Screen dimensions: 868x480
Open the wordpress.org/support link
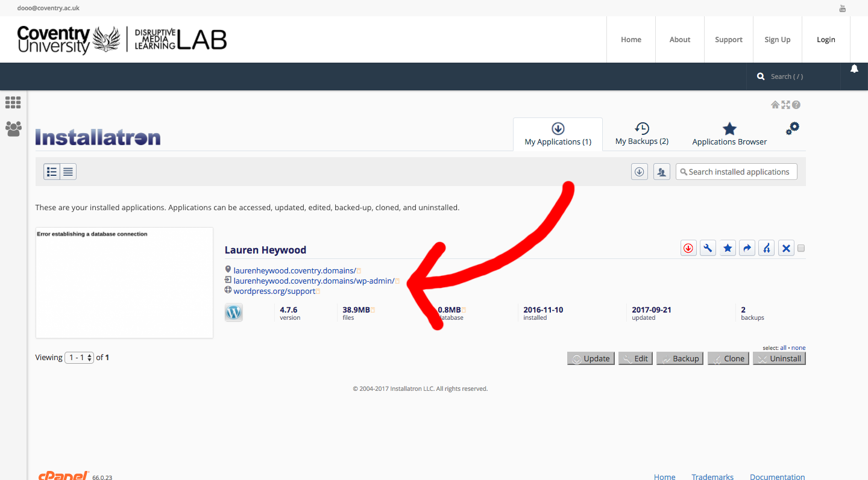pyautogui.click(x=275, y=291)
